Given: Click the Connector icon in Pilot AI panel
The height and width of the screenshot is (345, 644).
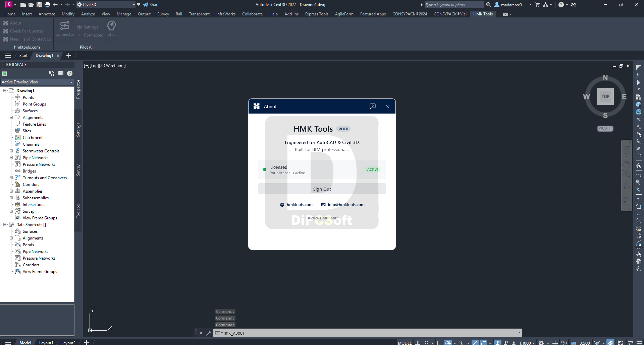Looking at the screenshot, I should (x=65, y=25).
